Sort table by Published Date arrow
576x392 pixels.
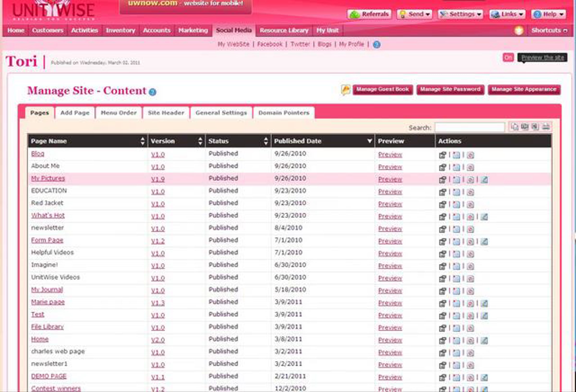tap(369, 141)
